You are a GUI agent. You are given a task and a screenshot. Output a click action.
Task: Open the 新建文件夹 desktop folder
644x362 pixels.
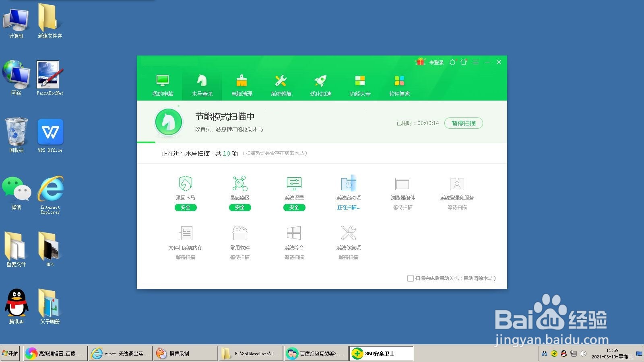pos(50,21)
